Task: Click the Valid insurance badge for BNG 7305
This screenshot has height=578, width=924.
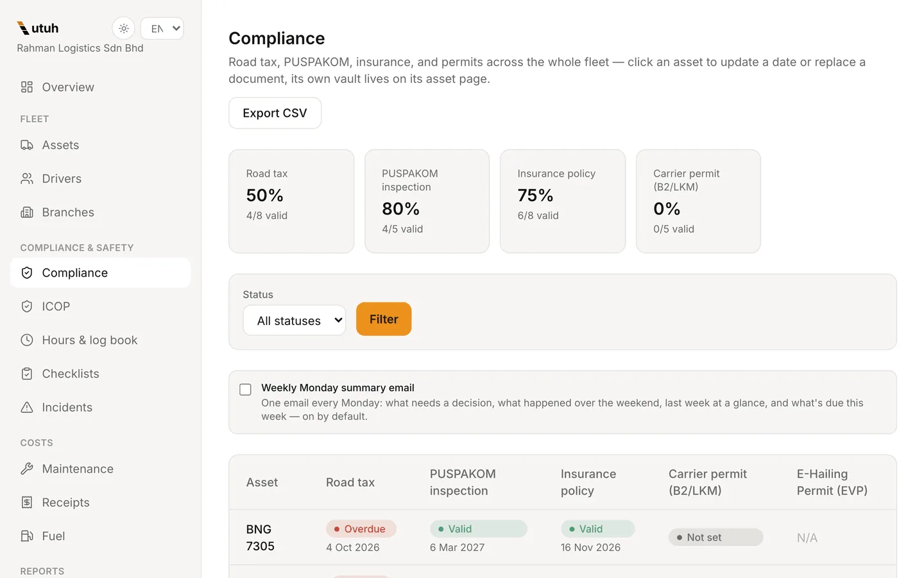Action: pyautogui.click(x=598, y=529)
